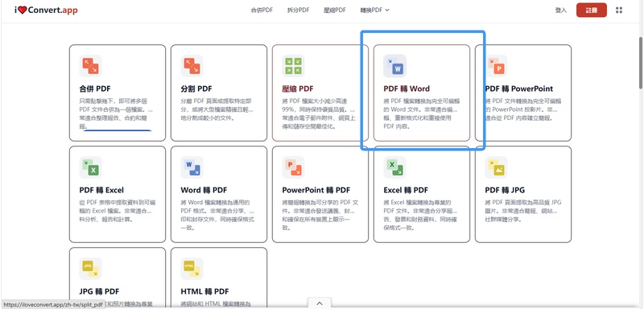Click the JPG 轉 PDF icon

(90, 269)
